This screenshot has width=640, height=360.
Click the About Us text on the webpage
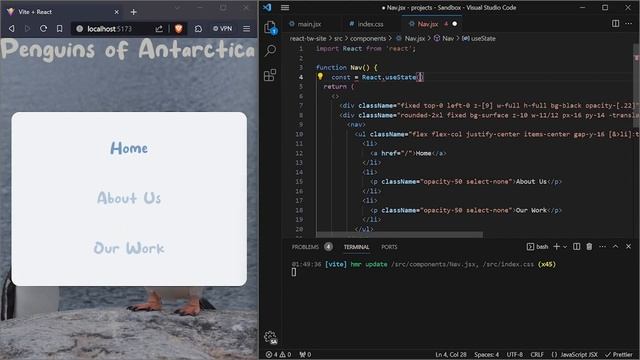coord(129,198)
